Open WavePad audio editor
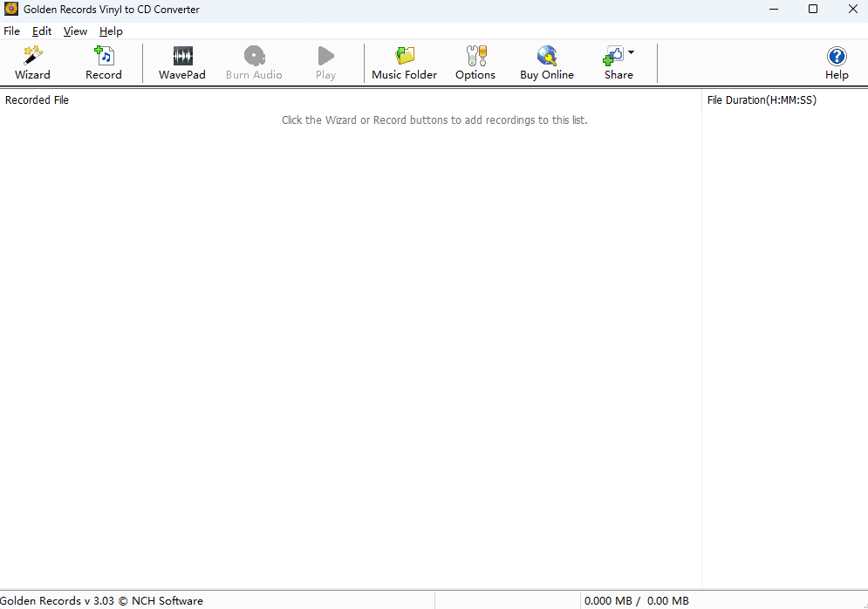868x609 pixels. click(182, 63)
